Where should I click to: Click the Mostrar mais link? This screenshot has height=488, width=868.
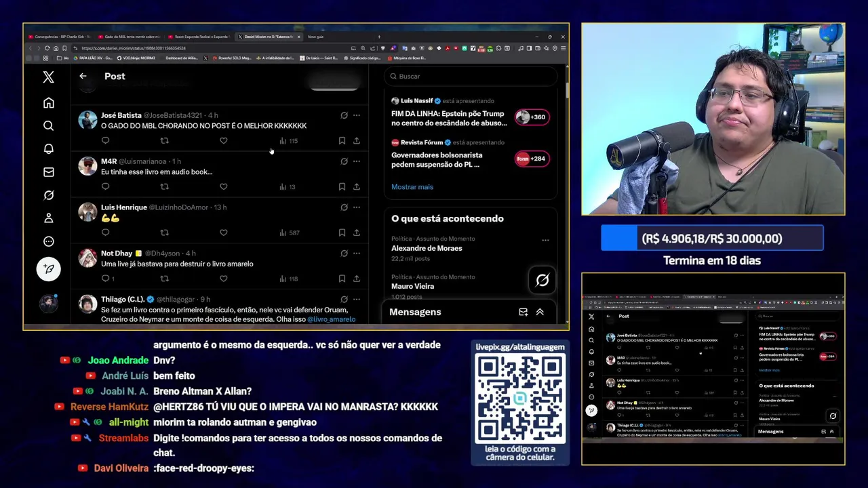pos(412,187)
